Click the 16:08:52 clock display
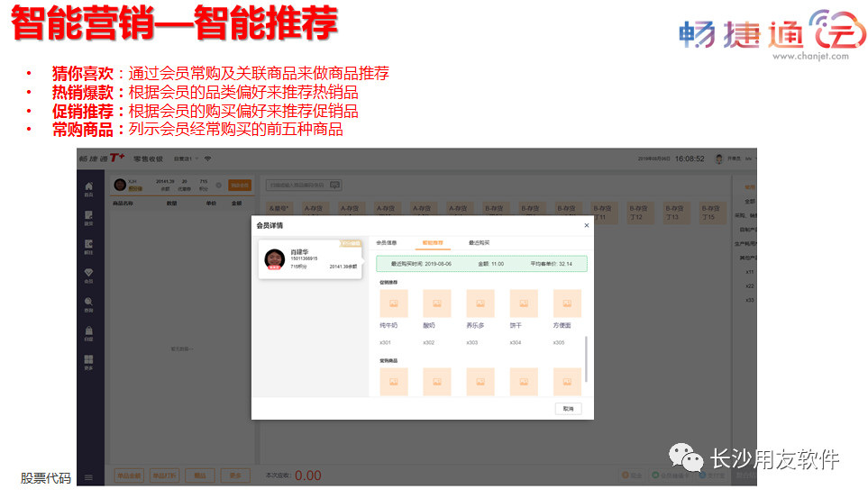The width and height of the screenshot is (868, 498). (x=690, y=158)
